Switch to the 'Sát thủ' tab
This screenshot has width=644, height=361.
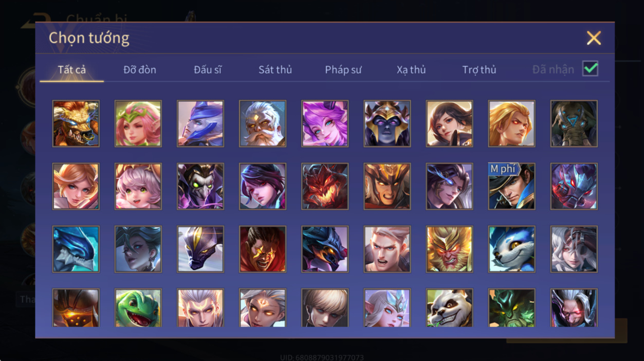pos(275,69)
